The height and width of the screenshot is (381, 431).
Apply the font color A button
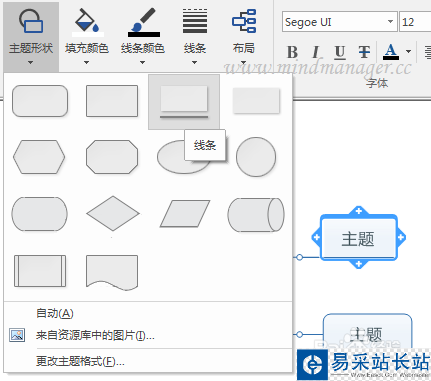click(391, 52)
